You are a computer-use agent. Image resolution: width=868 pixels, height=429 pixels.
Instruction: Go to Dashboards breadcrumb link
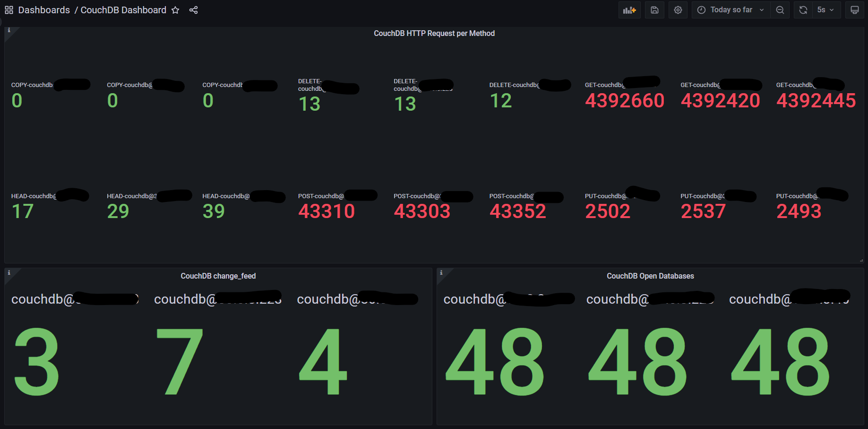[44, 10]
